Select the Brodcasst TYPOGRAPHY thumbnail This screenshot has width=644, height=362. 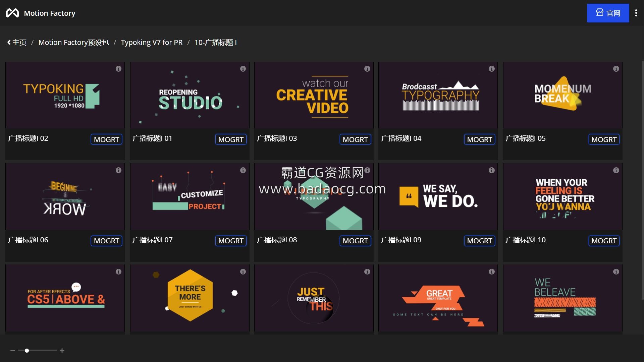click(438, 95)
